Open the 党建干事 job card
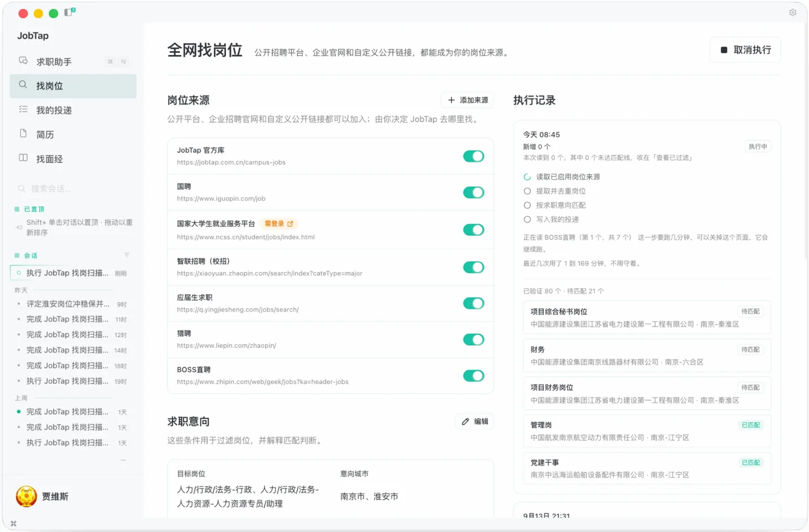The width and height of the screenshot is (809, 532). click(647, 469)
